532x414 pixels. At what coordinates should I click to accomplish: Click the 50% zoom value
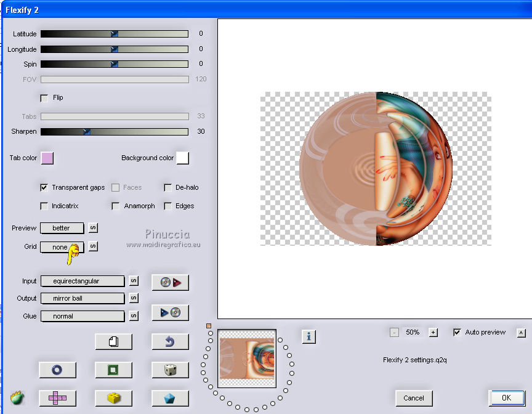(413, 332)
